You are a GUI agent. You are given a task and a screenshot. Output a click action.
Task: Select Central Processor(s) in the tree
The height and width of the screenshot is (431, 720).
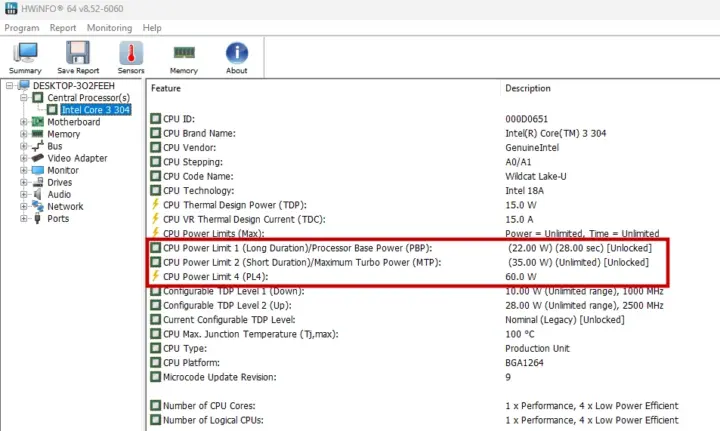point(89,98)
